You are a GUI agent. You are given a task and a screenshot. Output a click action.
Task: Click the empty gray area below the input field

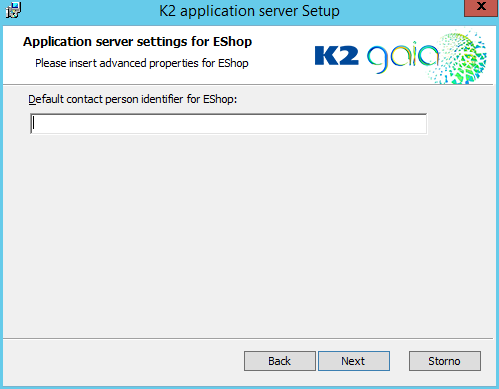(248, 233)
